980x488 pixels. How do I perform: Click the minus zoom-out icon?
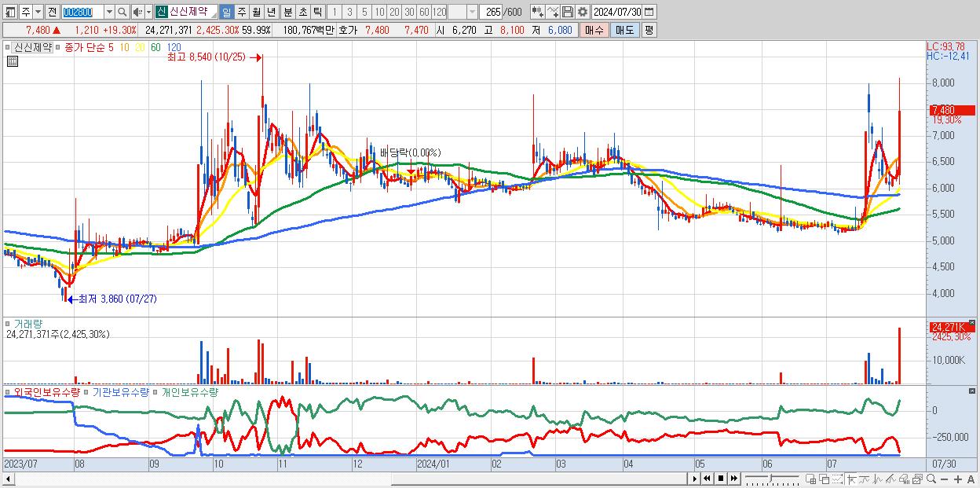944,479
